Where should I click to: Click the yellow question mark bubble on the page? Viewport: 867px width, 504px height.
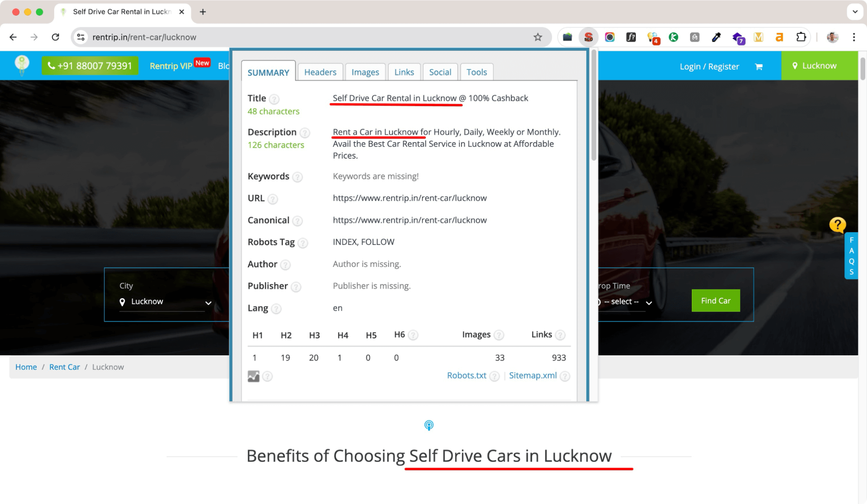pos(838,225)
